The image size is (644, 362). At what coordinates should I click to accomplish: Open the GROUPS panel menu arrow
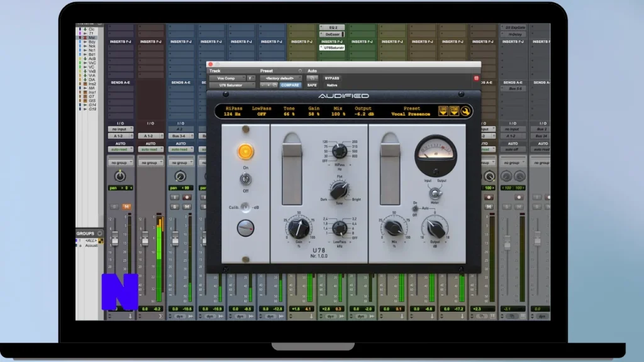tap(99, 234)
